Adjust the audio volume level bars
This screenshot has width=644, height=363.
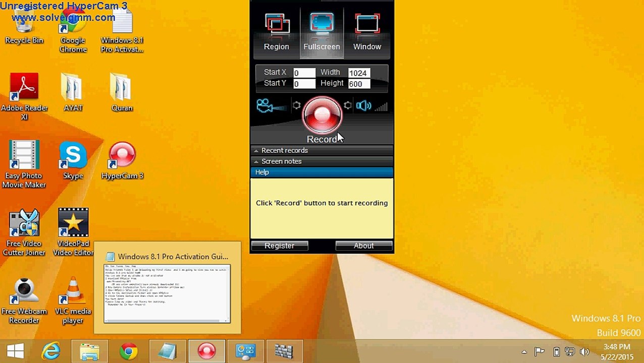click(381, 106)
